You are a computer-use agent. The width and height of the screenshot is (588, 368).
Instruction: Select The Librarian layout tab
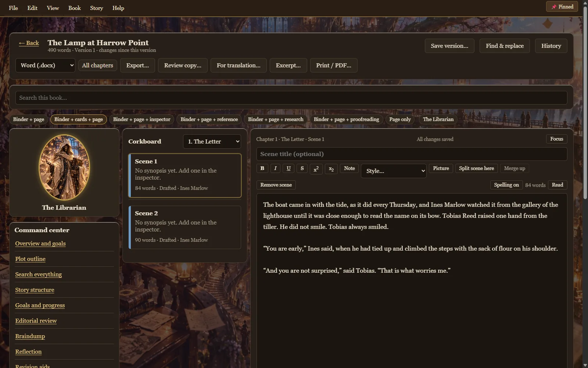(x=438, y=119)
